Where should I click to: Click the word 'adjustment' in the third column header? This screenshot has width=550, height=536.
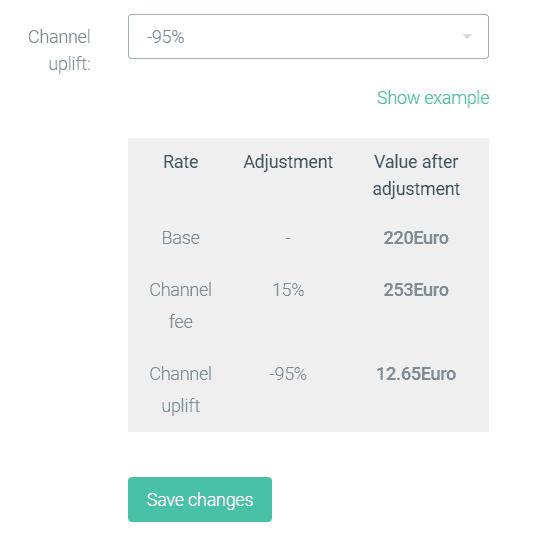[x=416, y=189]
